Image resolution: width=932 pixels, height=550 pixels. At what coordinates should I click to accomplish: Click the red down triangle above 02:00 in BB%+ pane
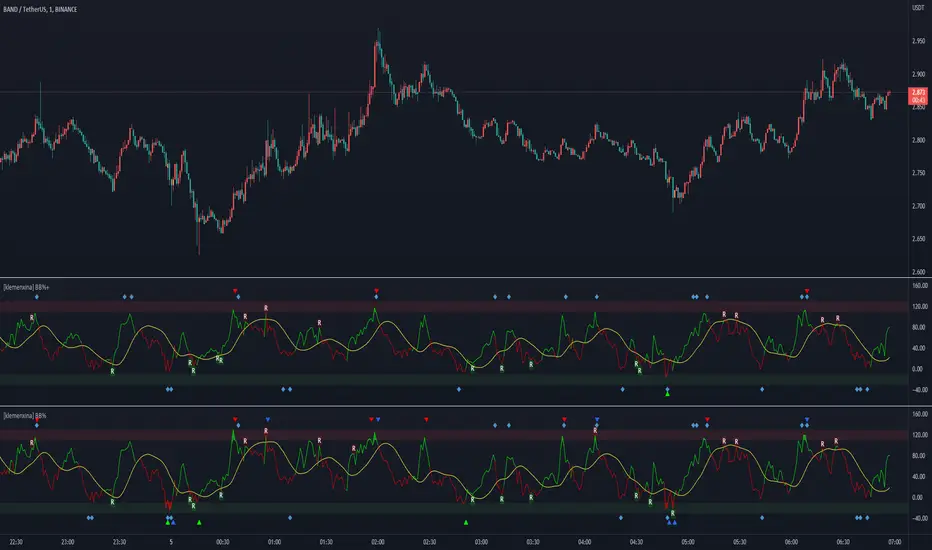[377, 291]
